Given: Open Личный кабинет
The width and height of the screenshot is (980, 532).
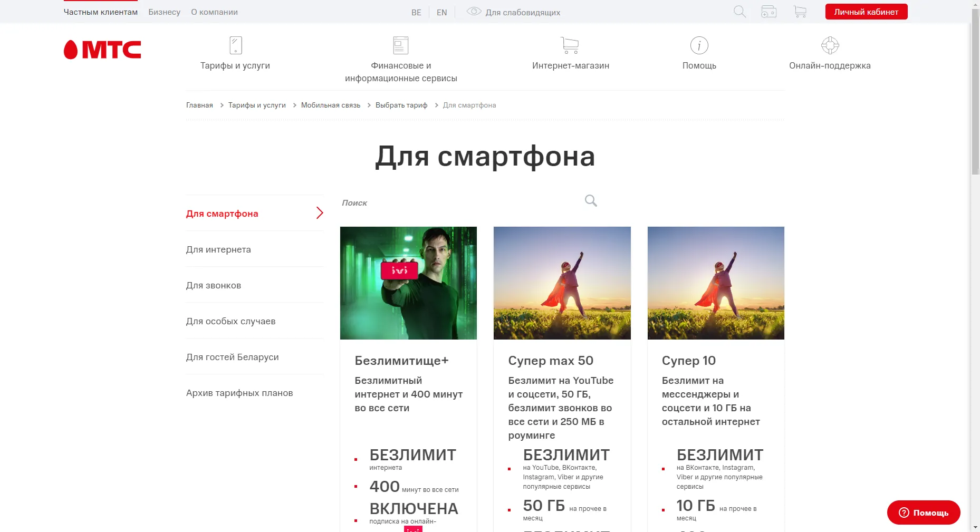Looking at the screenshot, I should (x=867, y=12).
